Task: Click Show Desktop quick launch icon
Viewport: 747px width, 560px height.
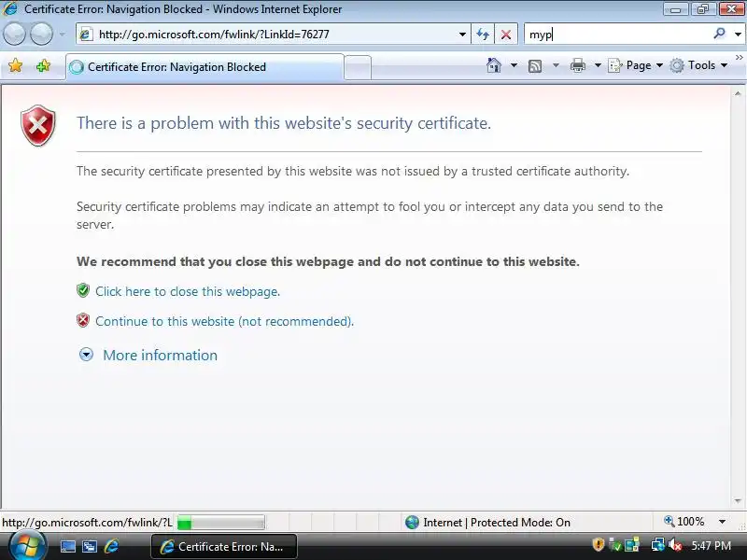Action: pyautogui.click(x=67, y=547)
